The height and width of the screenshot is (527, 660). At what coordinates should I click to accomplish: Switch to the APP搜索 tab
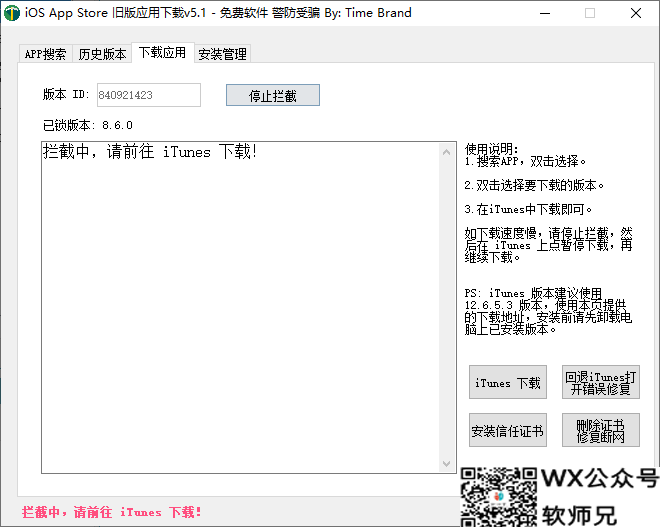[45, 54]
